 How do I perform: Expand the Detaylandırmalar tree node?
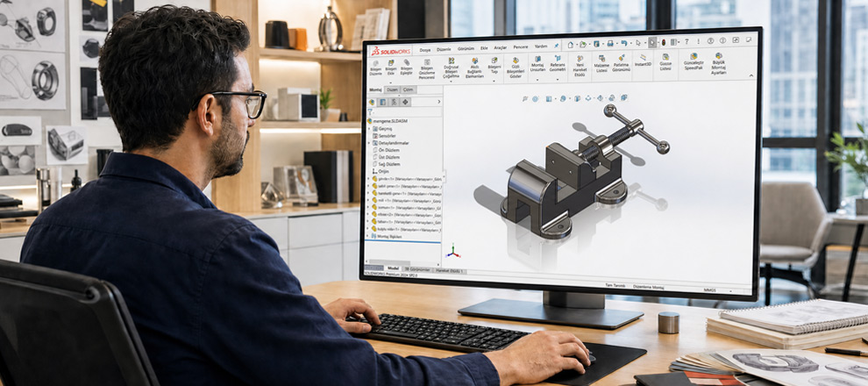pyautogui.click(x=368, y=143)
